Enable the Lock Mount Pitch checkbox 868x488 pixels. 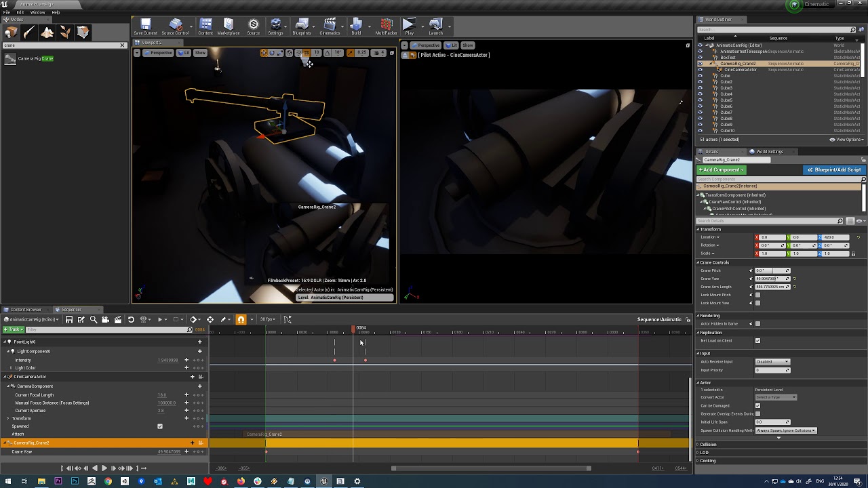point(757,295)
